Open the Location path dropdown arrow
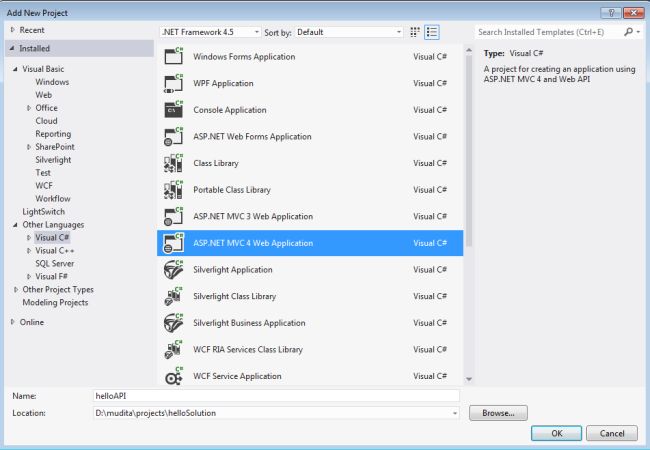This screenshot has height=450, width=650. point(455,413)
